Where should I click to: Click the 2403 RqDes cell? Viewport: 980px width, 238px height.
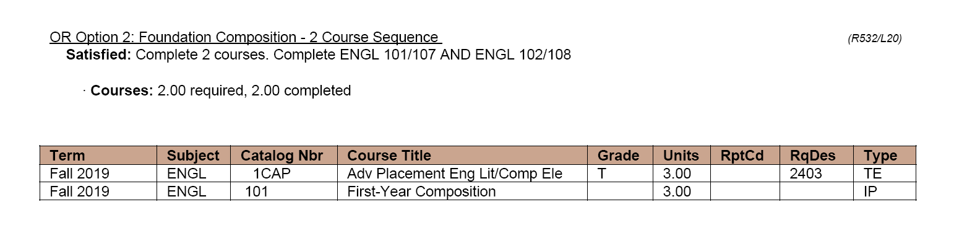coord(806,174)
